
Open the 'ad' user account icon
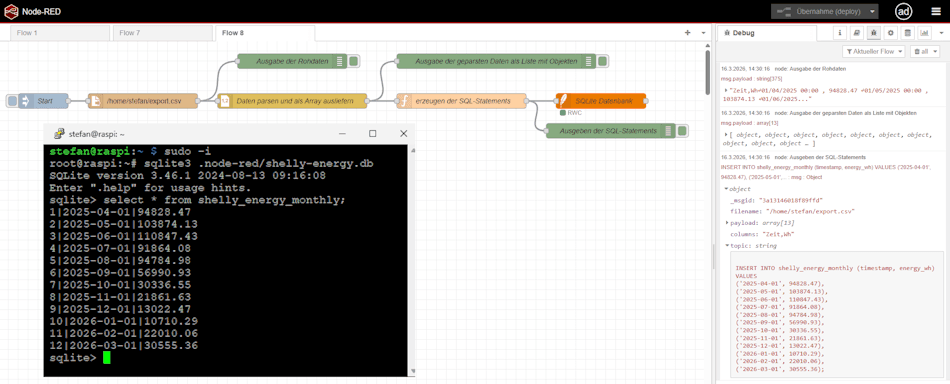pyautogui.click(x=904, y=12)
